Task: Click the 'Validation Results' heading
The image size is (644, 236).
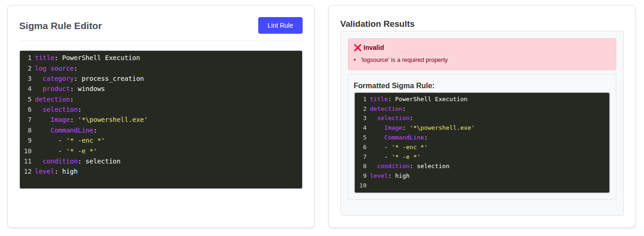Action: pyautogui.click(x=377, y=24)
